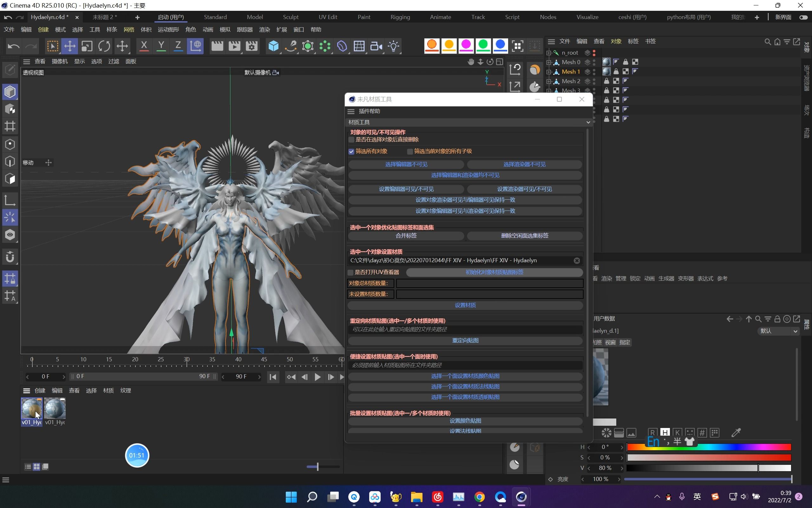Collapse the 材质工具 section dropdown

click(x=588, y=122)
